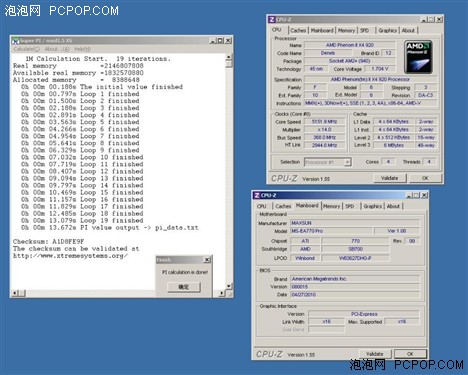Maximize the top CPU-Z window

[x=432, y=19]
